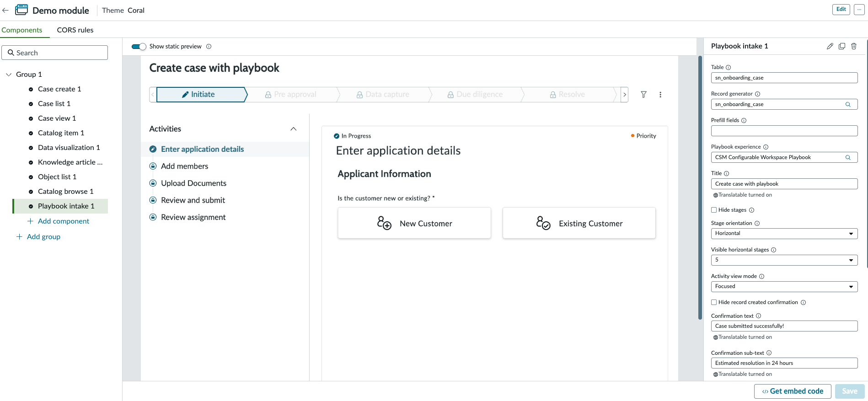Click the Confirmation sub-text input field
Image resolution: width=868 pixels, height=401 pixels.
pos(784,363)
